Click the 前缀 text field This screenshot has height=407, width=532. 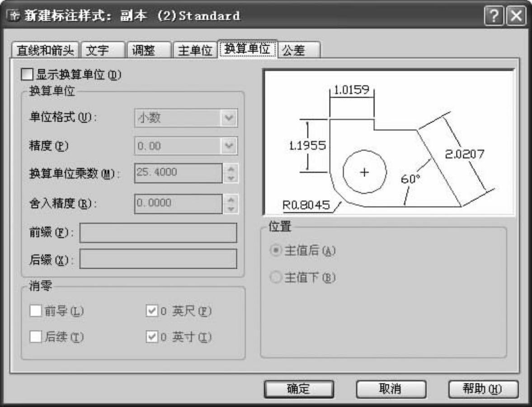tap(158, 232)
